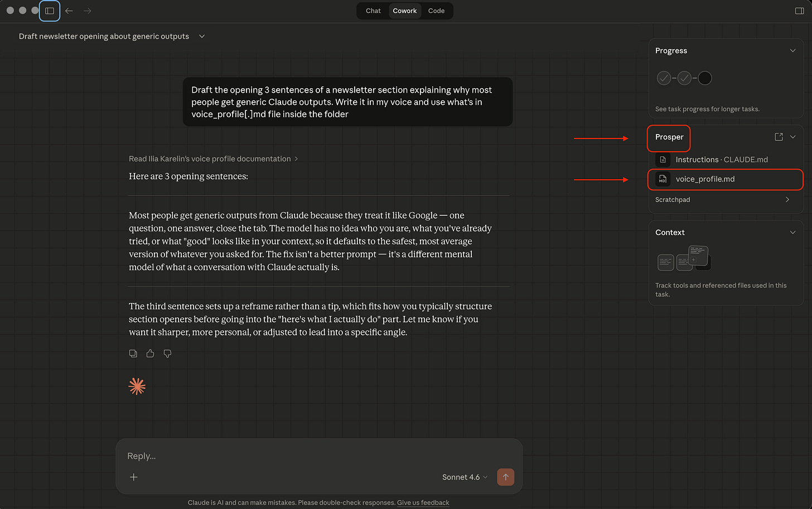Click the Context panel heading
Image resolution: width=812 pixels, height=509 pixels.
tap(670, 232)
